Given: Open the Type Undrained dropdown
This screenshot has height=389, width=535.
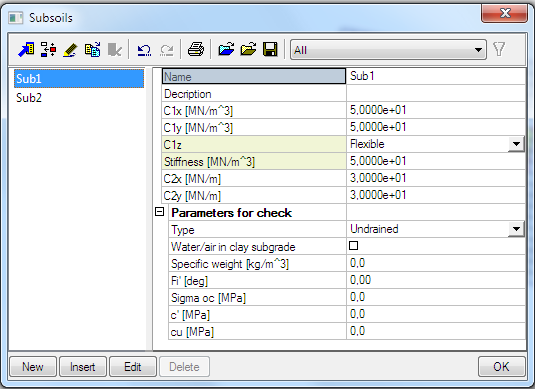Looking at the screenshot, I should 516,229.
